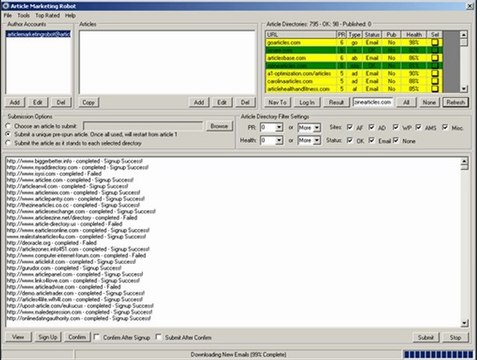Tick the Sel box for articlesbase.com
The height and width of the screenshot is (360, 477).
[x=435, y=58]
